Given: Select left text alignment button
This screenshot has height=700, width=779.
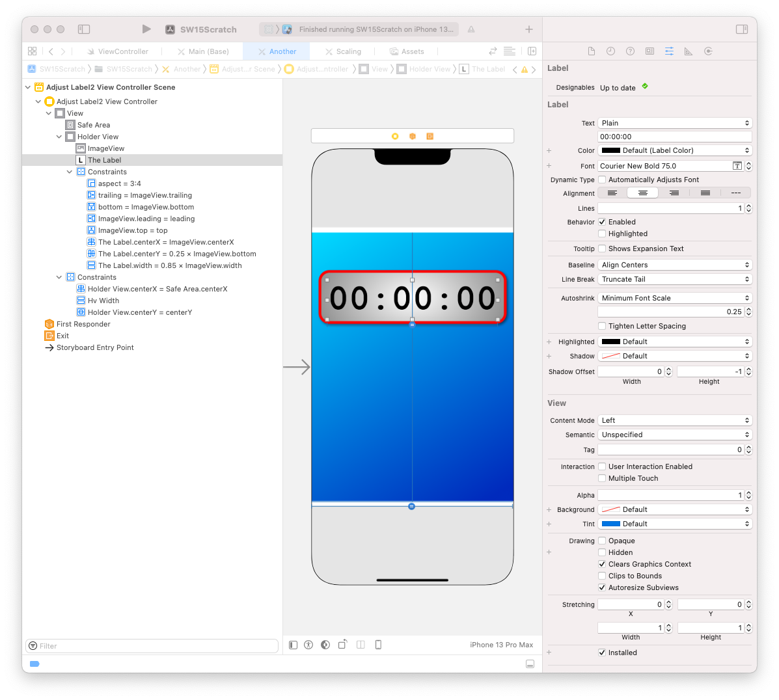Looking at the screenshot, I should coord(612,193).
